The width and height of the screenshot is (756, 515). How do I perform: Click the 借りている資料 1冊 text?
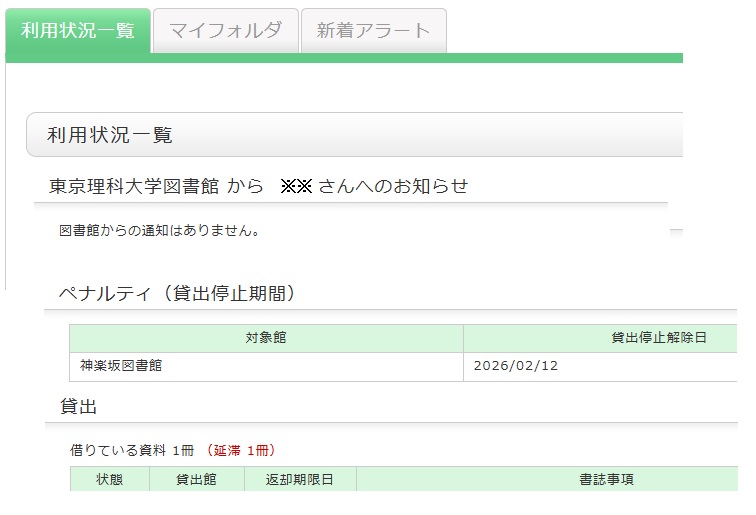click(132, 450)
